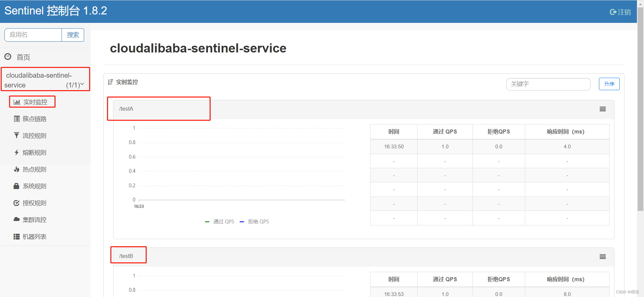Viewport: 644px width, 297px height.
Task: Open 集群流控 menu item
Action: (34, 220)
